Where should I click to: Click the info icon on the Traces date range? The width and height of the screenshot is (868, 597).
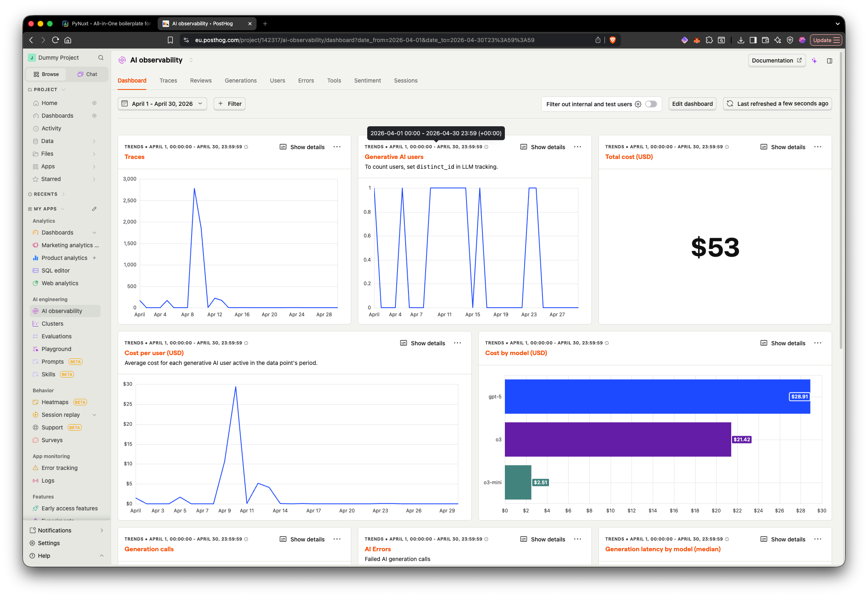pos(246,147)
